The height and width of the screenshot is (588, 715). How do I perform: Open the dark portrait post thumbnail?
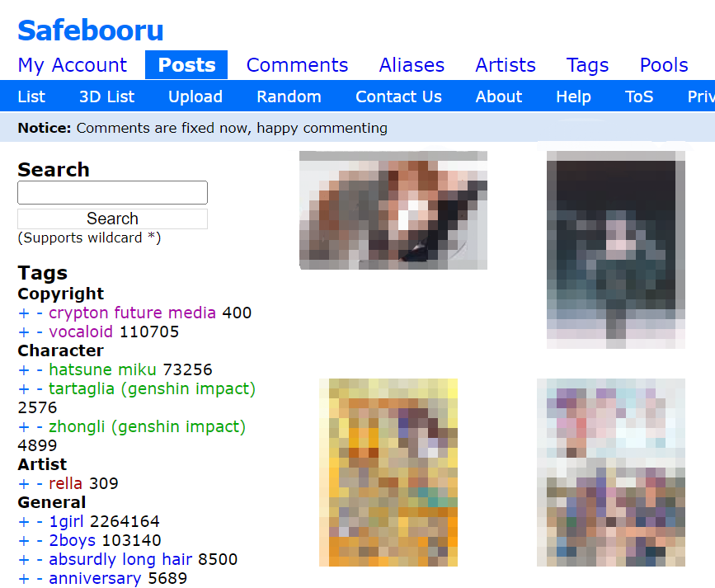click(615, 250)
